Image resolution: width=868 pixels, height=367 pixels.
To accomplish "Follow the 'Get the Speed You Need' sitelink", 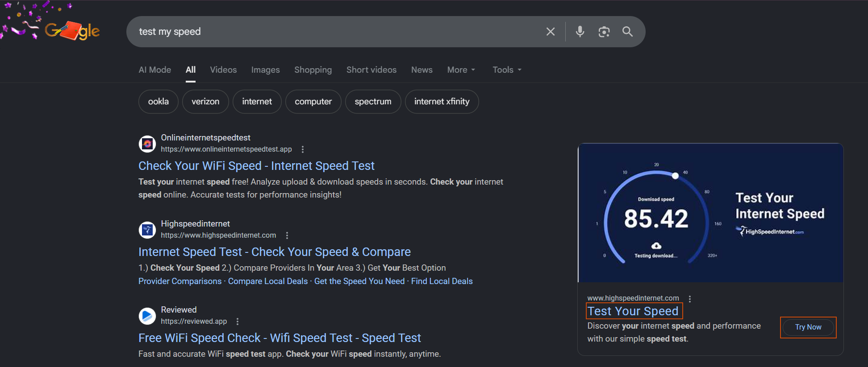I will (359, 281).
